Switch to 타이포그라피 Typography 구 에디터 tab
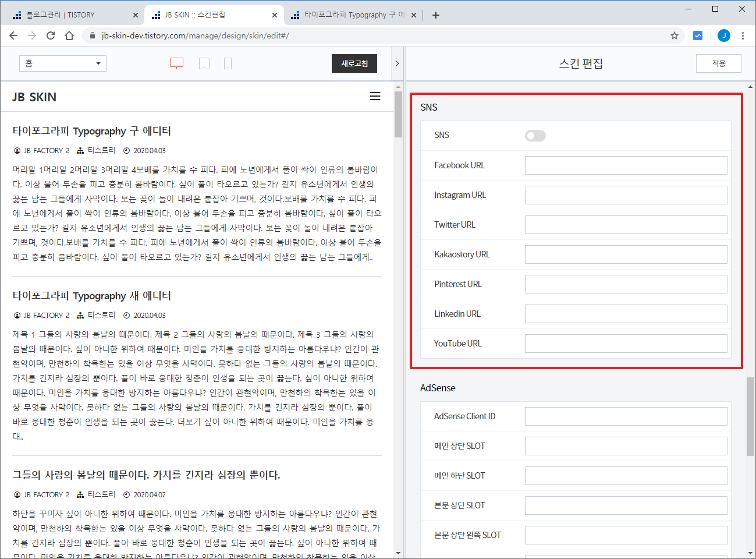Viewport: 756px width, 559px height. pos(353,15)
